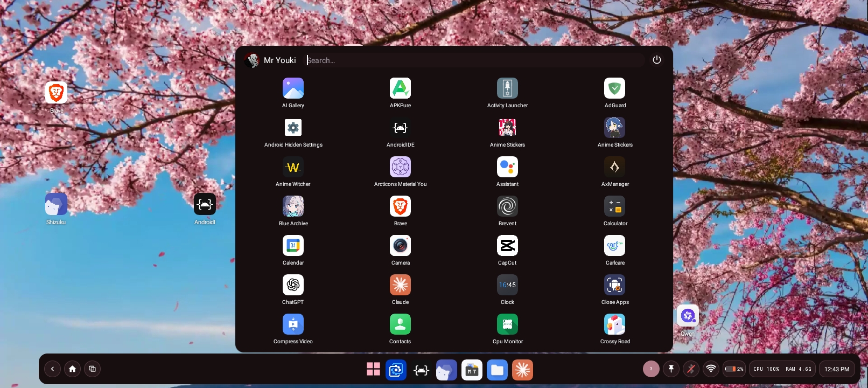Toggle the pink grid start menu button
The image size is (868, 388).
click(x=373, y=369)
